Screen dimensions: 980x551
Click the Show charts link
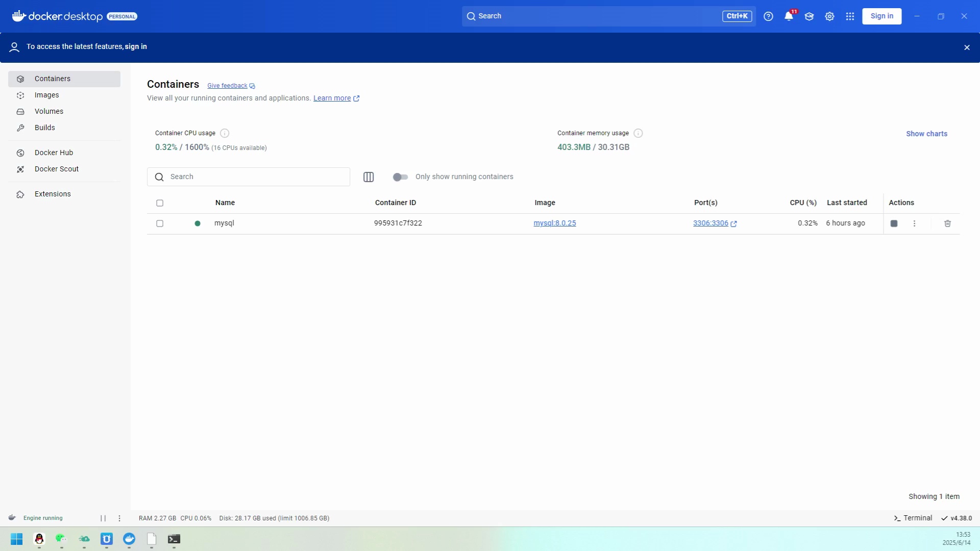926,133
